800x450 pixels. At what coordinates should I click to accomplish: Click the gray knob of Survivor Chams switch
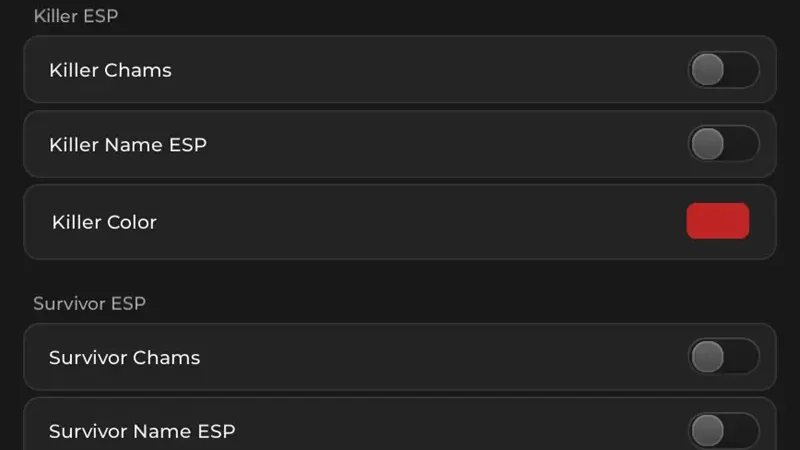coord(708,356)
